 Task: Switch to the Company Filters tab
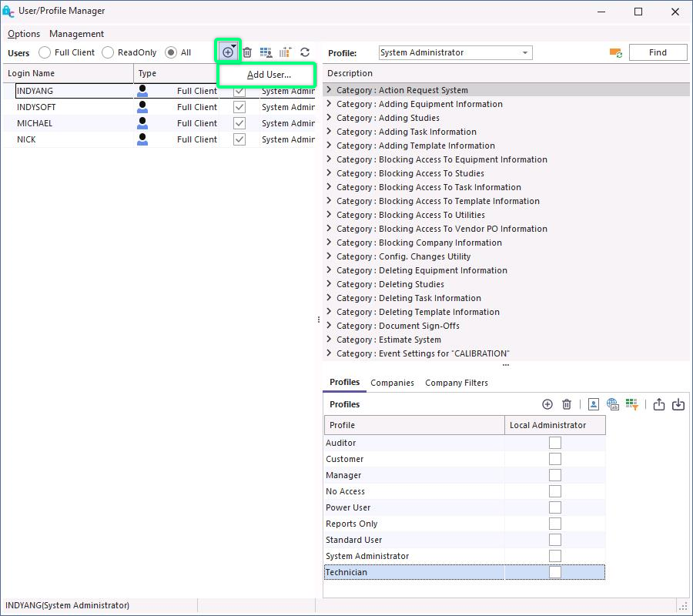tap(456, 383)
